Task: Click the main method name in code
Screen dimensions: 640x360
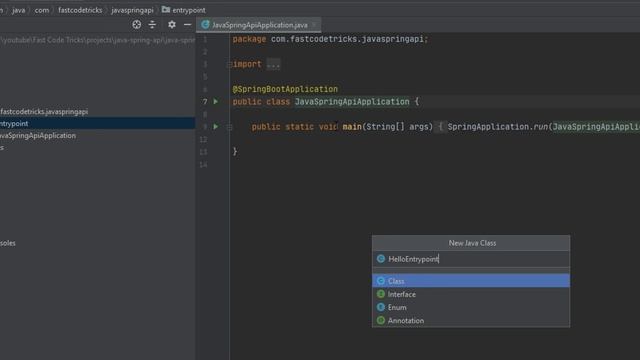Action: click(352, 127)
